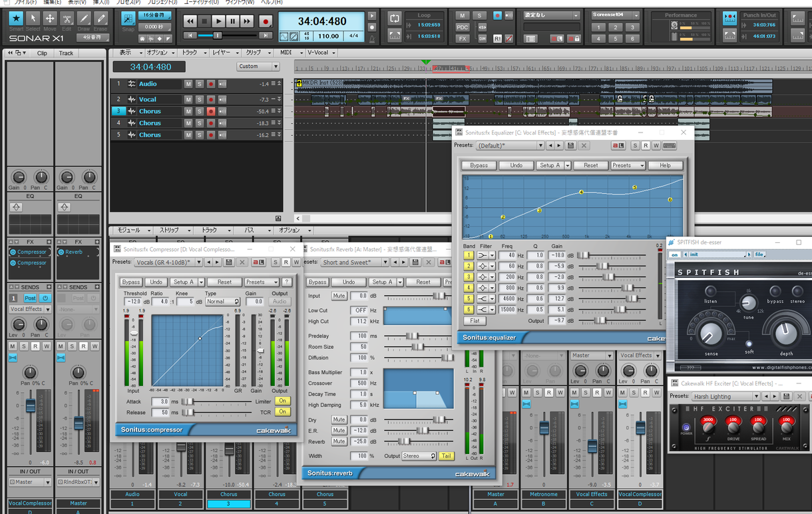Open the Custom track control dropdown
Viewport: 812px width, 514px height.
pos(258,67)
